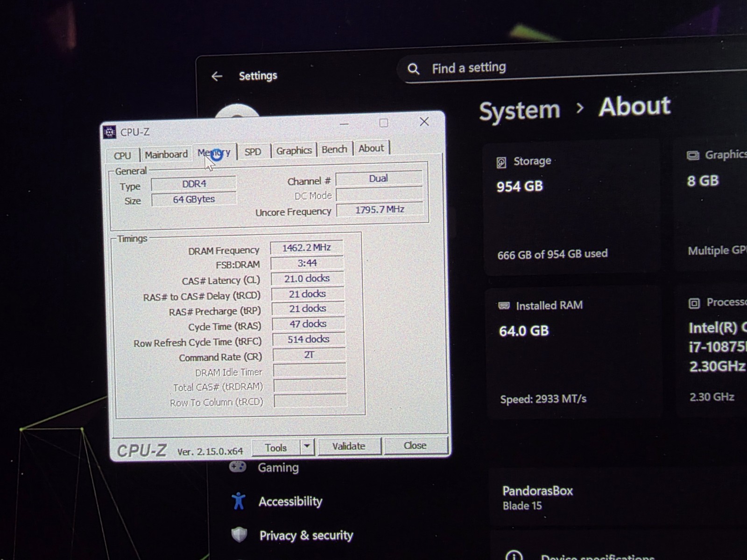Open the CPU tab in CPU-Z

[122, 155]
